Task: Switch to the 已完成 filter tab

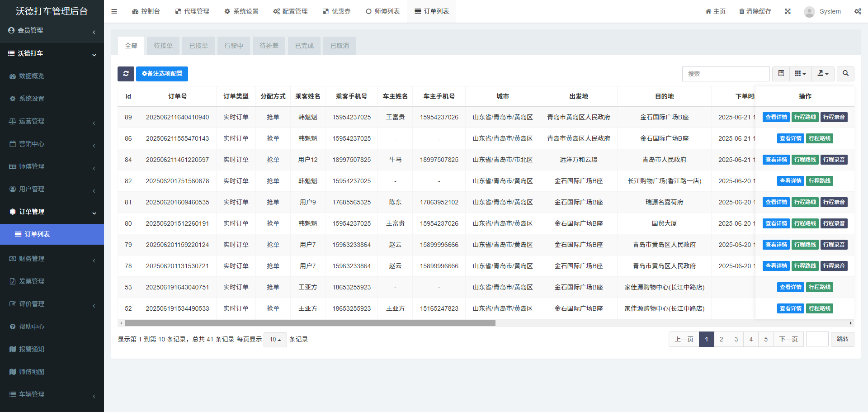Action: [x=304, y=46]
